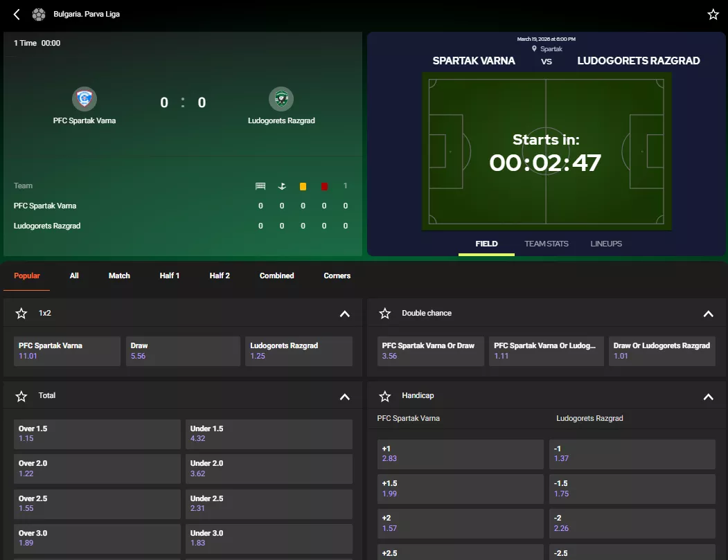The width and height of the screenshot is (728, 560).
Task: Click LUDOGORETS RAZGRAD heading in match tracker
Action: (639, 61)
